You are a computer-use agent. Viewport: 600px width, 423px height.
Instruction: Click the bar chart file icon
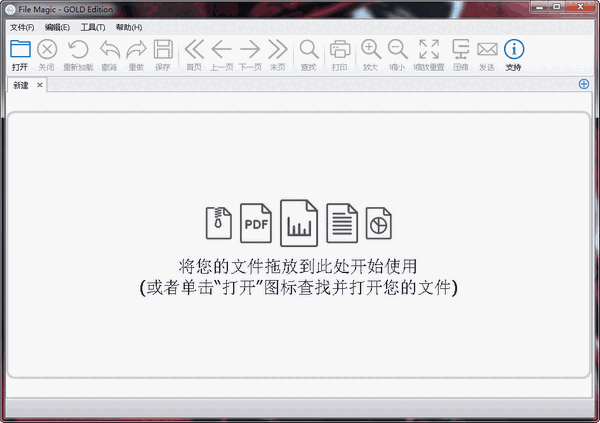tap(299, 223)
